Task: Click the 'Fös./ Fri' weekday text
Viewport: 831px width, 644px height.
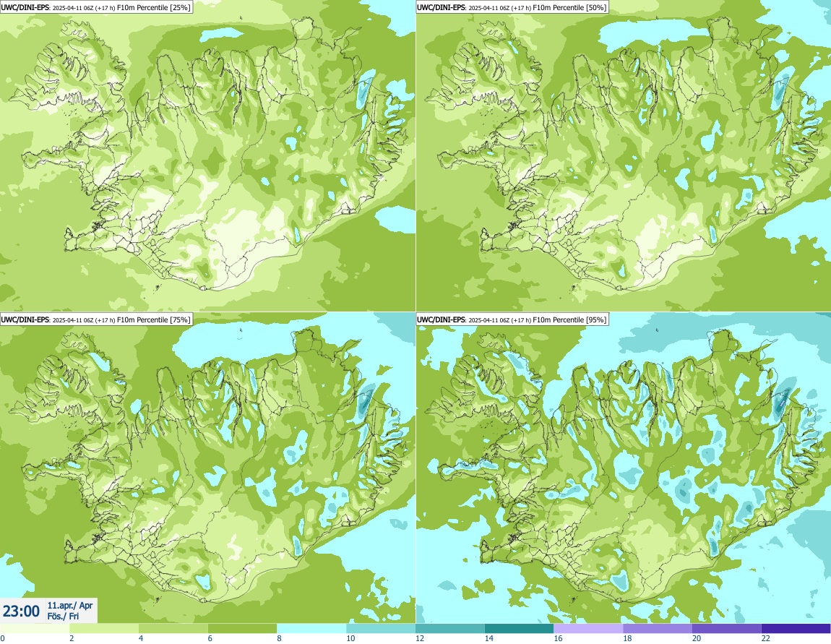Action: pos(63,616)
